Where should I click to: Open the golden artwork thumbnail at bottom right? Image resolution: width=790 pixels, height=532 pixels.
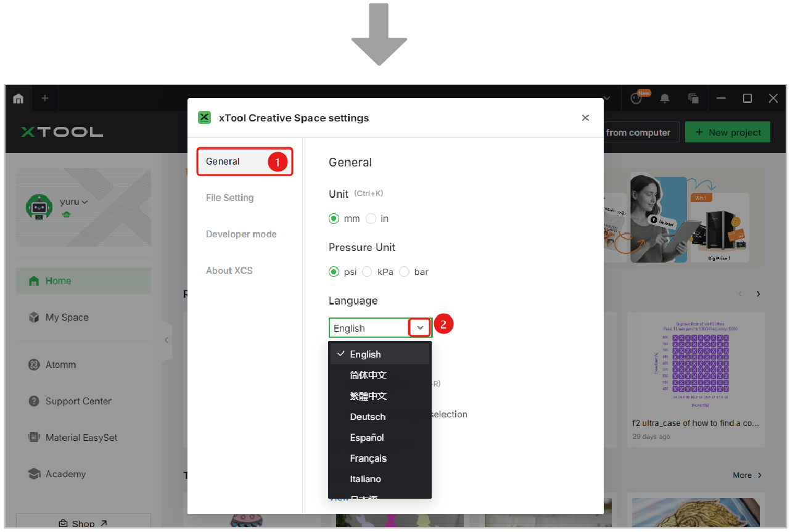[696, 513]
